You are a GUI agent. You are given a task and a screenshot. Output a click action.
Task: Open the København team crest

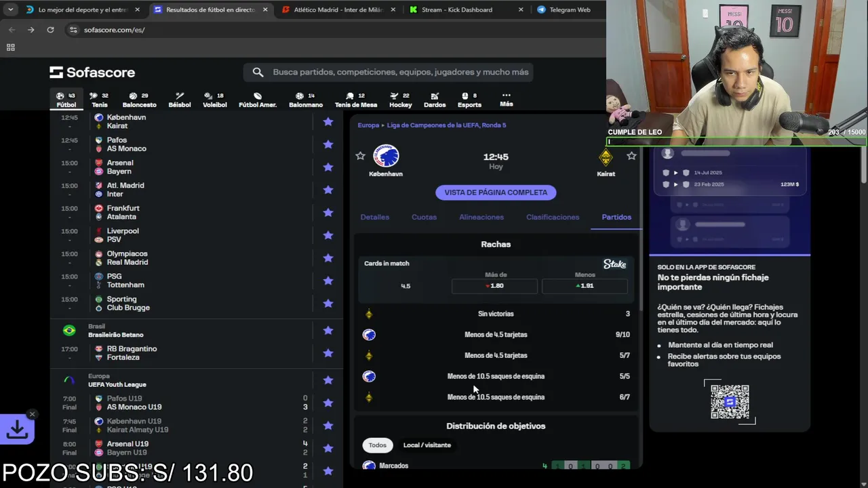point(386,157)
